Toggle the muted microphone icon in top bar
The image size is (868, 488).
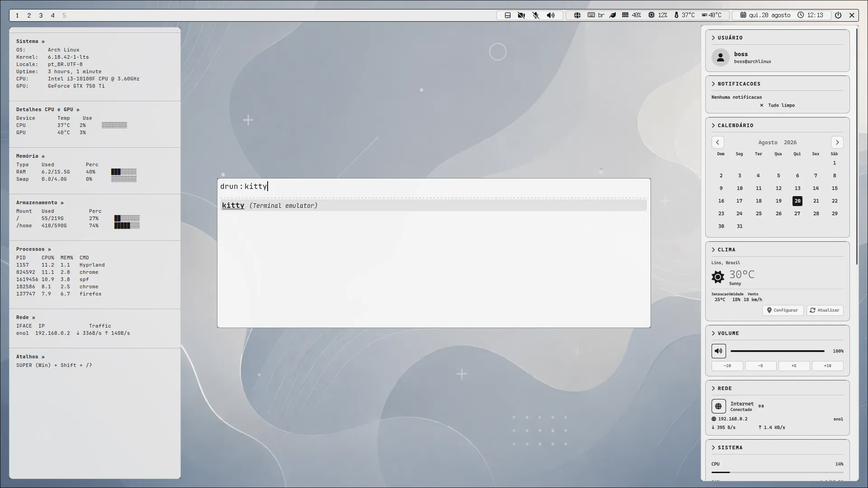pyautogui.click(x=536, y=15)
